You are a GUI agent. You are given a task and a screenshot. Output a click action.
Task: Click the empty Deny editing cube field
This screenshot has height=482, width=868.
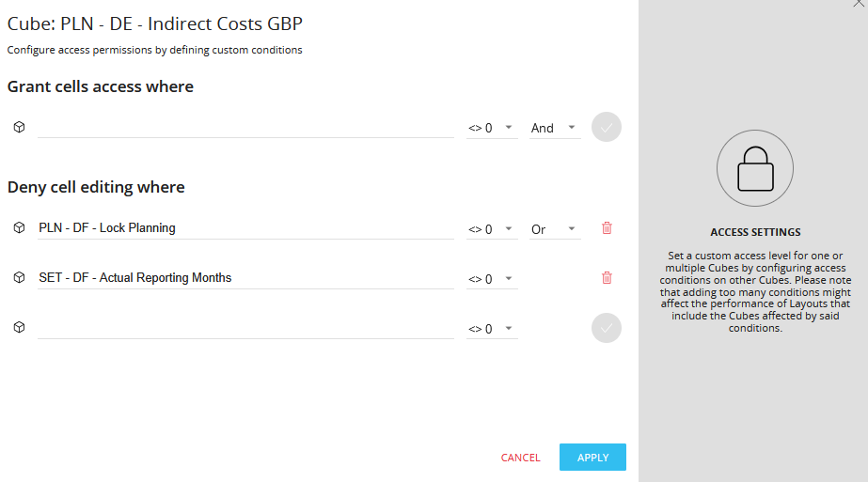pyautogui.click(x=245, y=328)
